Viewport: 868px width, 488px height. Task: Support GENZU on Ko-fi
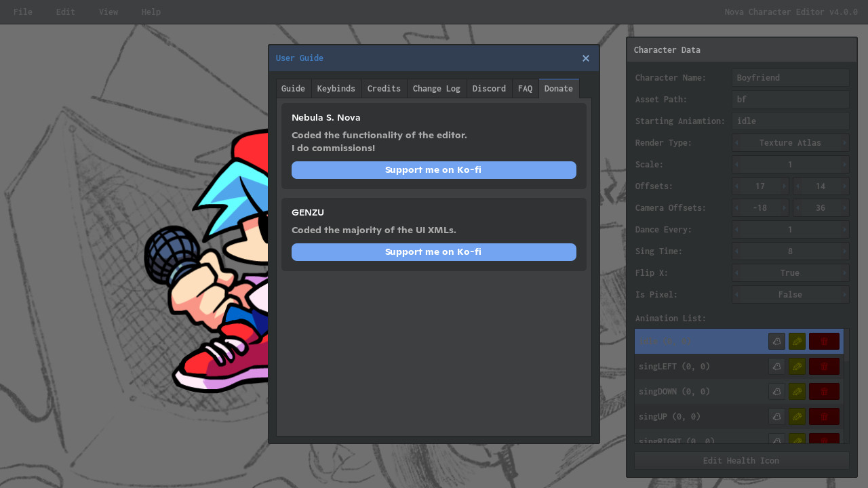[x=434, y=252]
